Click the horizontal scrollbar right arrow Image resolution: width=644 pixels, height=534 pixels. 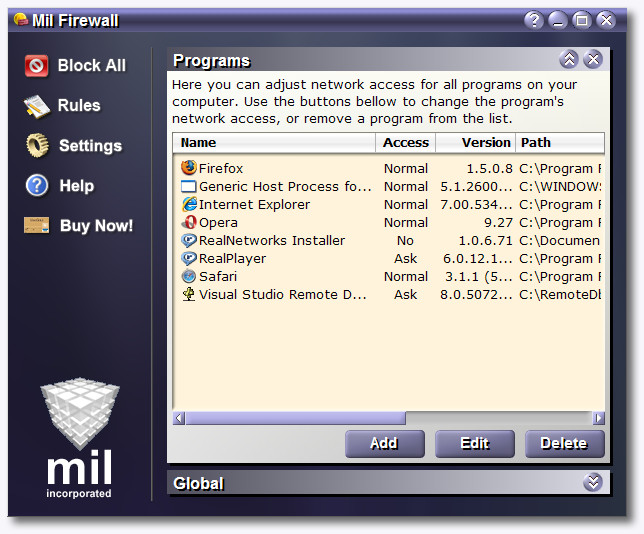[x=598, y=418]
